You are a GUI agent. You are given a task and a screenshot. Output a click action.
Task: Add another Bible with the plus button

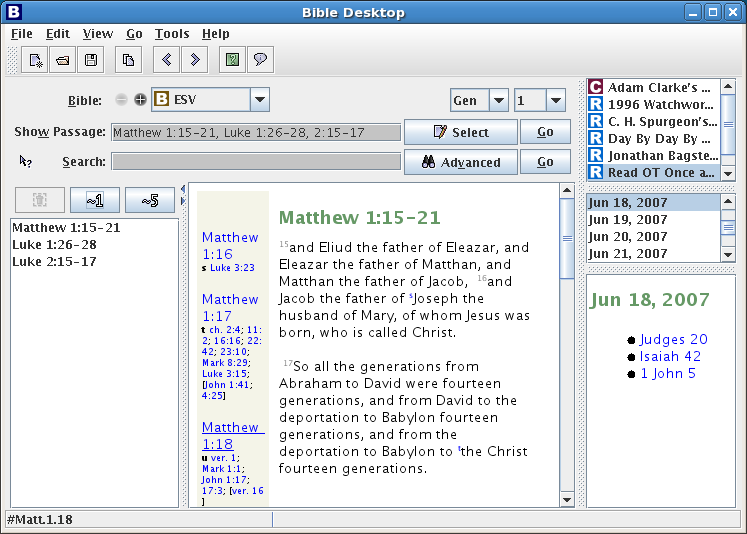(x=140, y=100)
